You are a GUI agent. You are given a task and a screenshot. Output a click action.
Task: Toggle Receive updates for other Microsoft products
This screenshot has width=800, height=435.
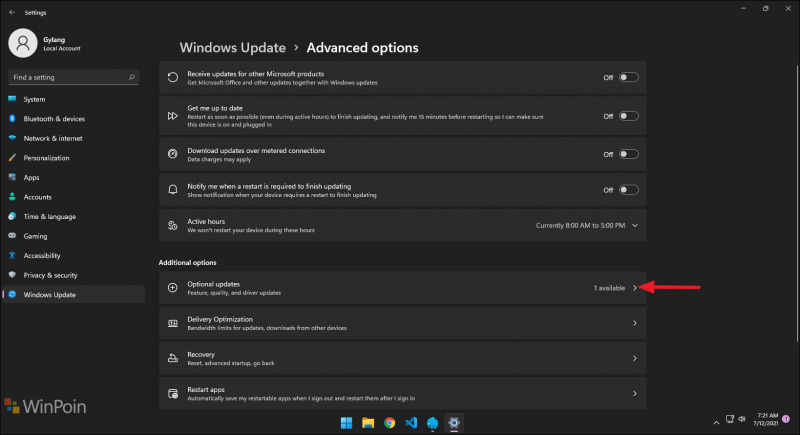[629, 78]
